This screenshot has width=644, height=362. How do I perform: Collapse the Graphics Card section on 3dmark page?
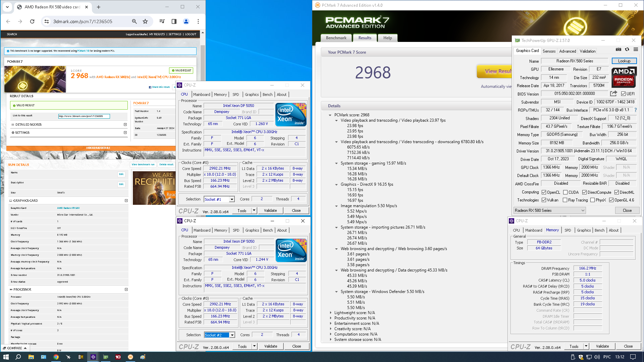(126, 200)
